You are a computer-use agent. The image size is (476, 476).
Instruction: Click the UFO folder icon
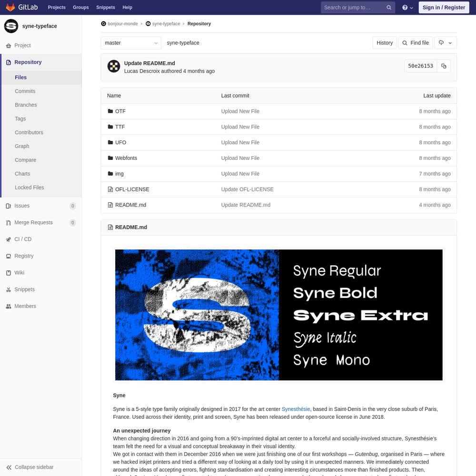click(110, 142)
